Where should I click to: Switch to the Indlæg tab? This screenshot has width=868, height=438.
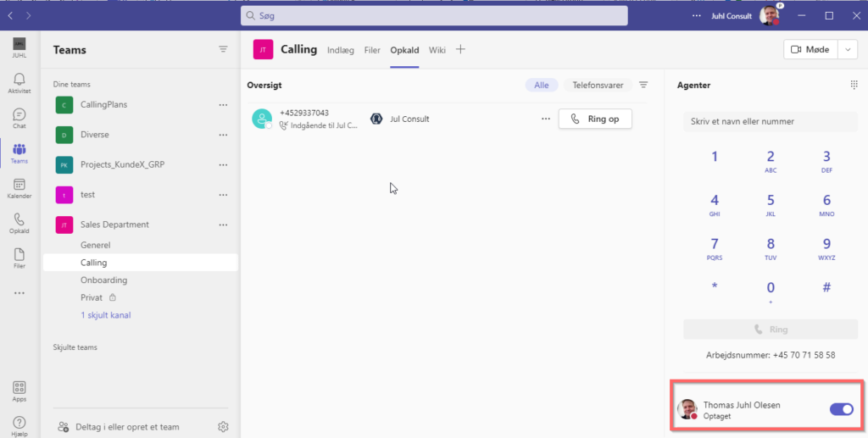pos(341,50)
